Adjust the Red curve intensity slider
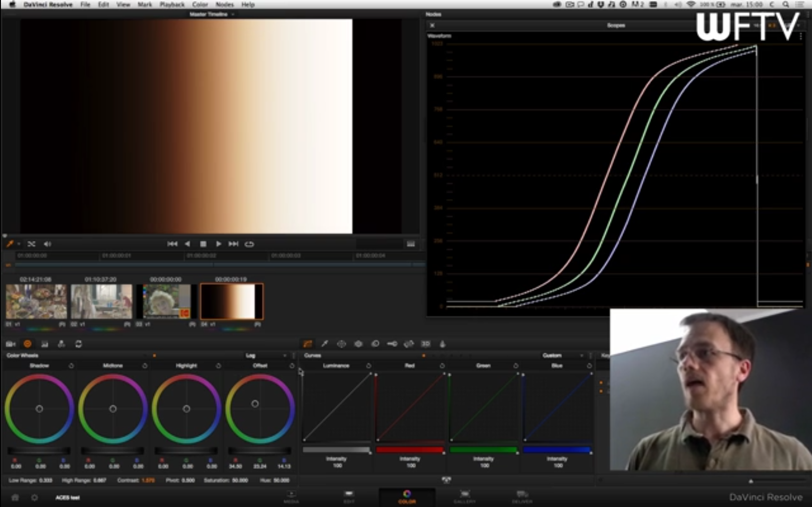This screenshot has height=507, width=812. pos(410,450)
